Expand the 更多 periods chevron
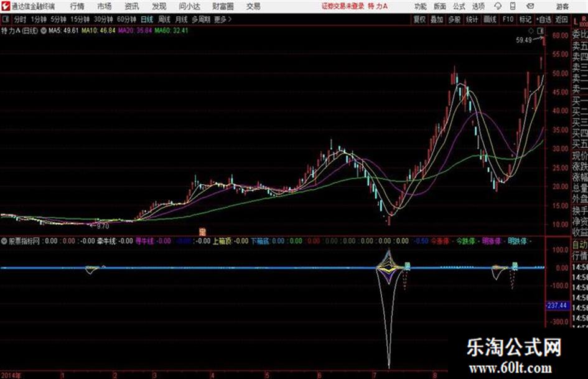 pyautogui.click(x=223, y=19)
